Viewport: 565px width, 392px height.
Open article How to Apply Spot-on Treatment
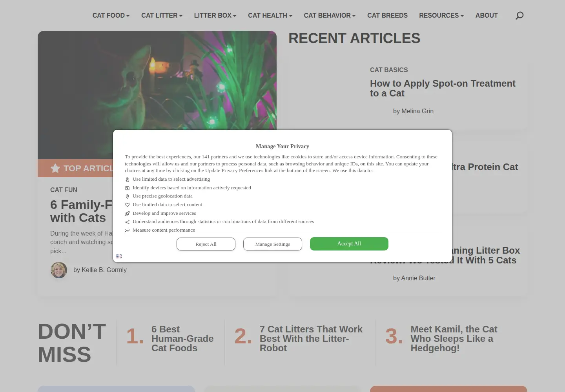(443, 89)
